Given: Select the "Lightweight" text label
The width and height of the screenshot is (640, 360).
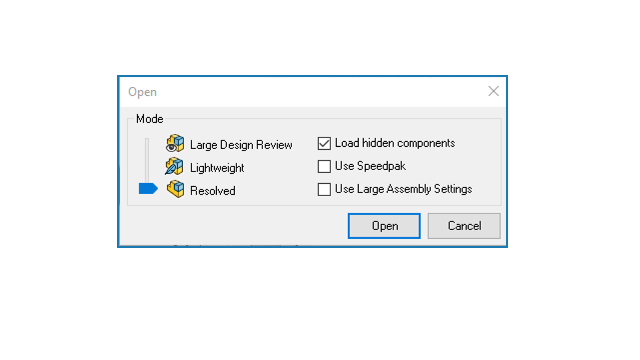Looking at the screenshot, I should [x=217, y=168].
